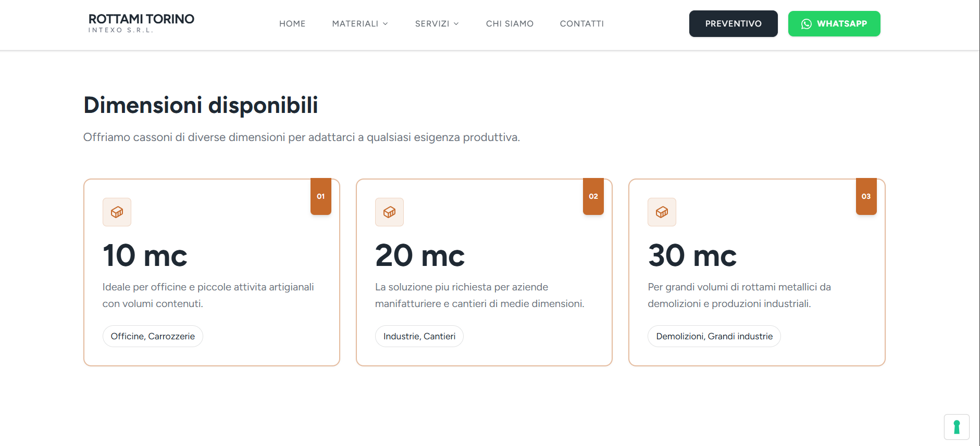Click the box icon on the 10 mc card
The height and width of the screenshot is (446, 980).
point(117,212)
